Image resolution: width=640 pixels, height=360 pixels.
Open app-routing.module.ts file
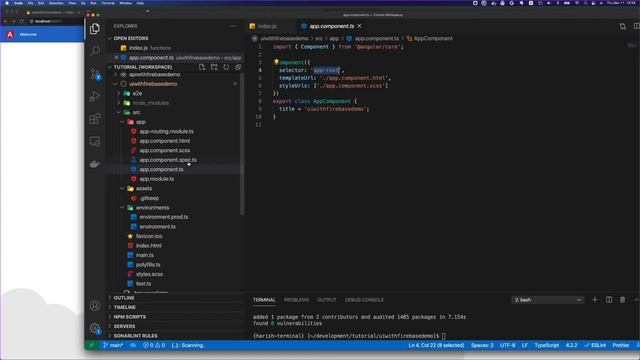(x=167, y=131)
